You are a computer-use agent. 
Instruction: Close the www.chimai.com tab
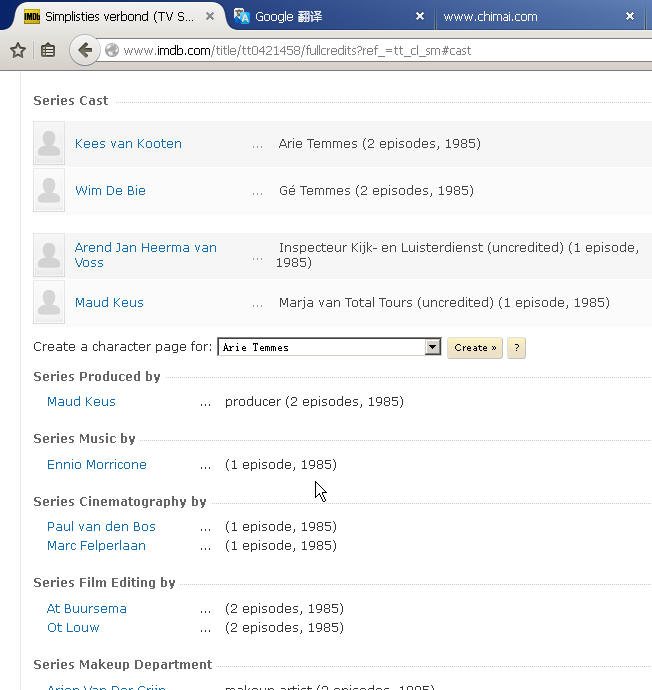(x=630, y=16)
